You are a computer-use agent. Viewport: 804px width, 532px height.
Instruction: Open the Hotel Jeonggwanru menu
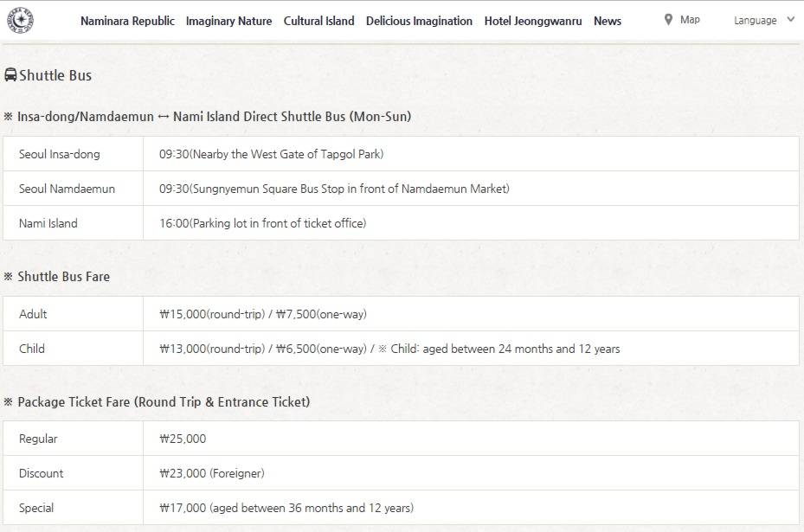point(533,21)
